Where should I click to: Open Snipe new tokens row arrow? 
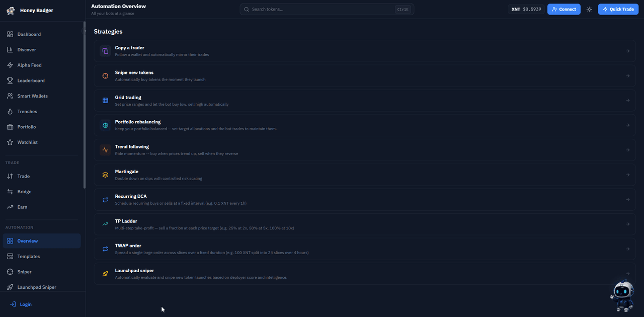[628, 76]
